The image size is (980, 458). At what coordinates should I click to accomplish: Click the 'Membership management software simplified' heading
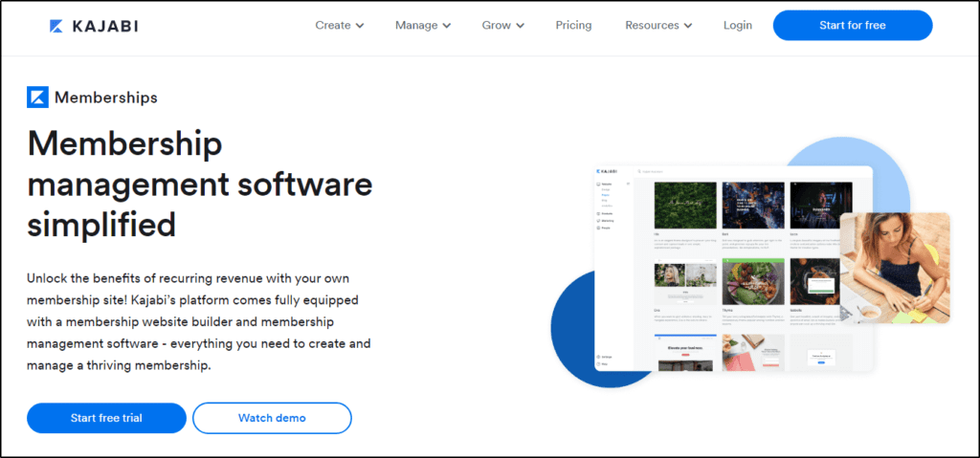pyautogui.click(x=199, y=185)
